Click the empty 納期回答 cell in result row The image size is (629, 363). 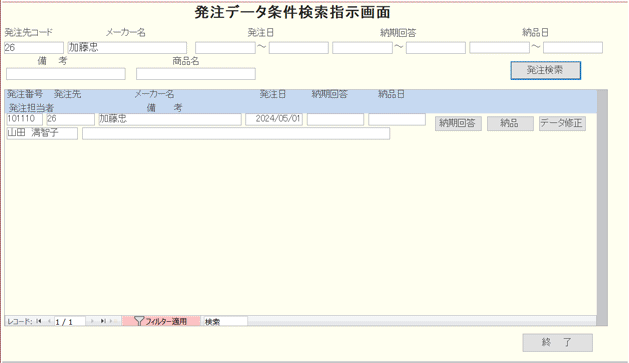coord(335,119)
